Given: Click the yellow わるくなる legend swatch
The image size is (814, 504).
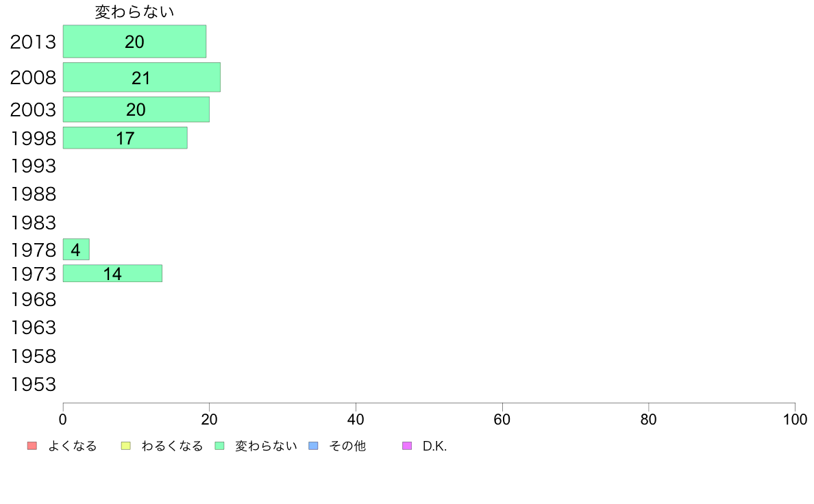Looking at the screenshot, I should point(125,446).
